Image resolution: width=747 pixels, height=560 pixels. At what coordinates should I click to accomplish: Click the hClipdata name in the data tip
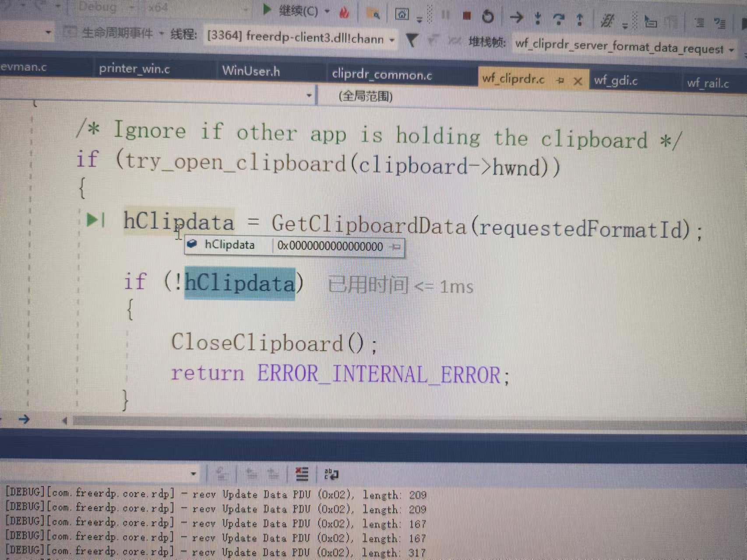[229, 245]
